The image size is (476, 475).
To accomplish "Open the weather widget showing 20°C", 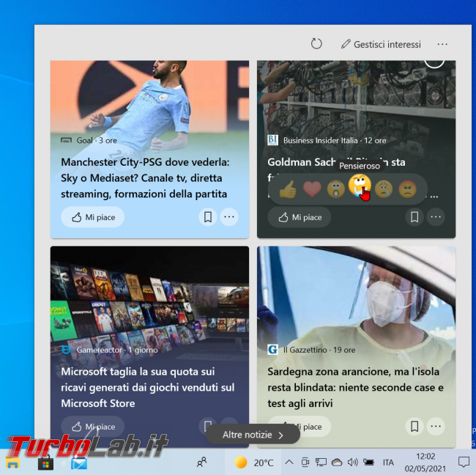I will (254, 463).
